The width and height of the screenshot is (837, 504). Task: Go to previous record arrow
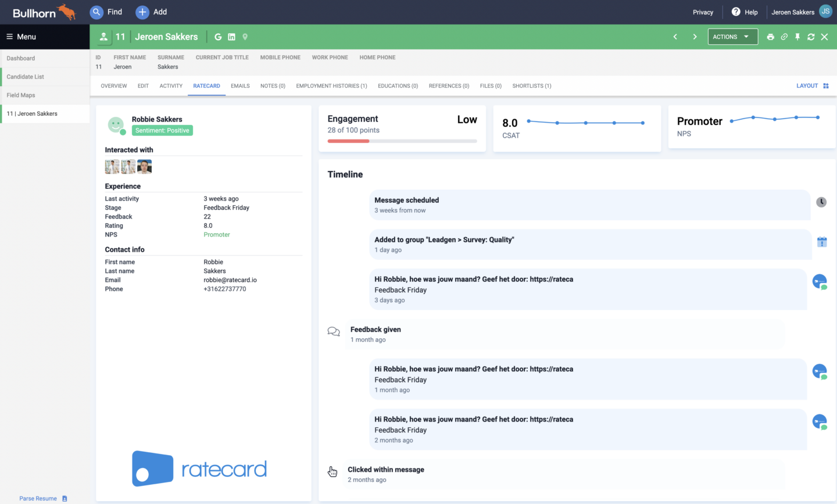(x=675, y=37)
